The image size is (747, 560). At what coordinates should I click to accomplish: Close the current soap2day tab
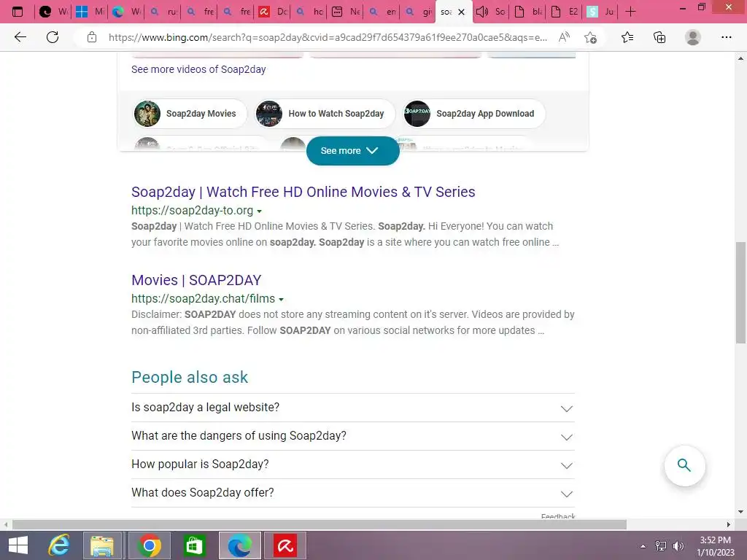tap(461, 12)
